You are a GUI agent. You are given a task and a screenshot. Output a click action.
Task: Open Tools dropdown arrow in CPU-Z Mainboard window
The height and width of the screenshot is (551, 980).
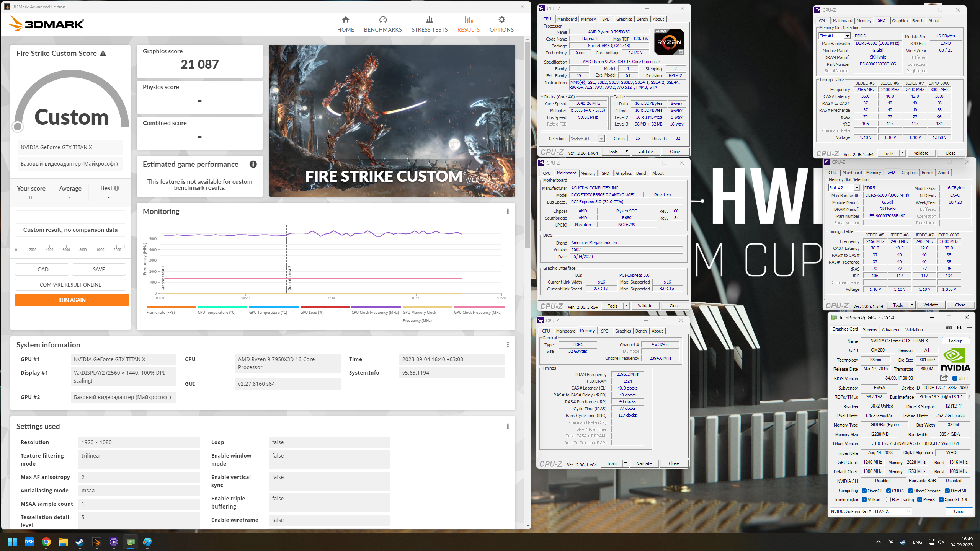point(626,306)
